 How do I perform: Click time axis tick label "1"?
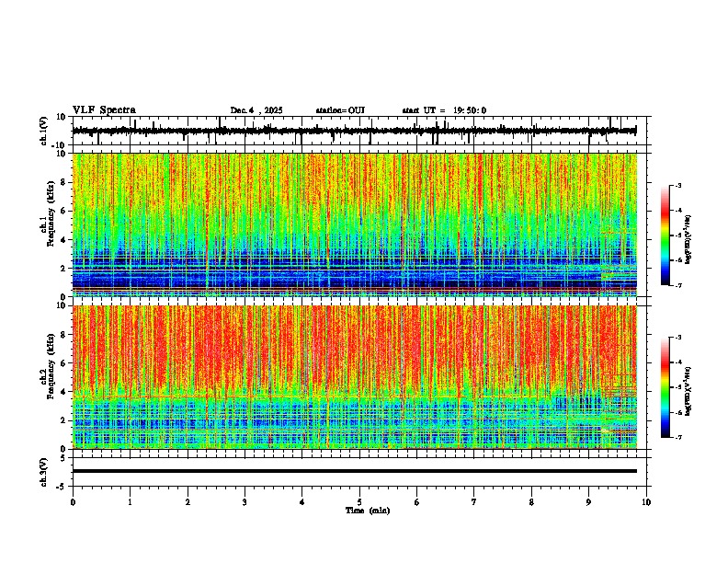click(131, 502)
